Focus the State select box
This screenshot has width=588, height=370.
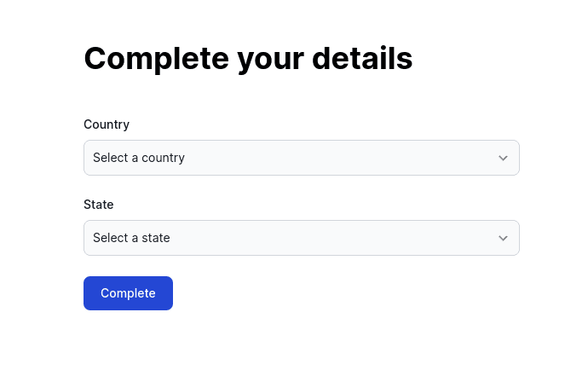tap(301, 238)
